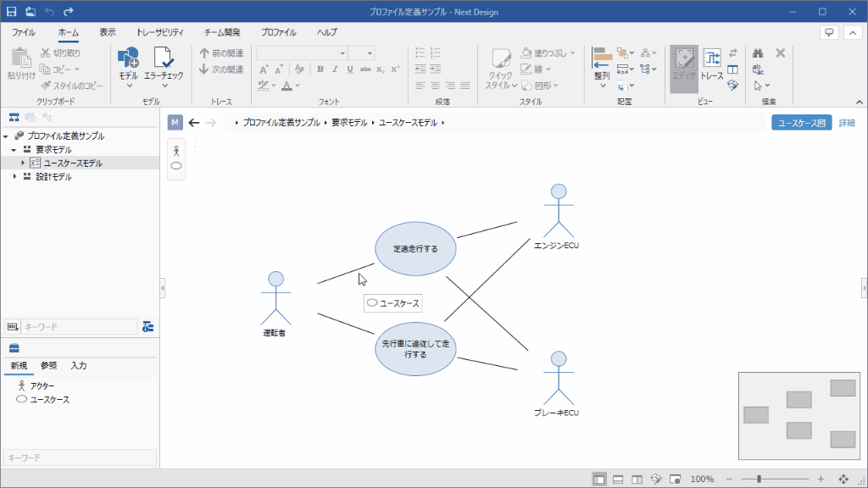Click the split-view icon in ビュー group
The image size is (868, 488).
click(733, 69)
